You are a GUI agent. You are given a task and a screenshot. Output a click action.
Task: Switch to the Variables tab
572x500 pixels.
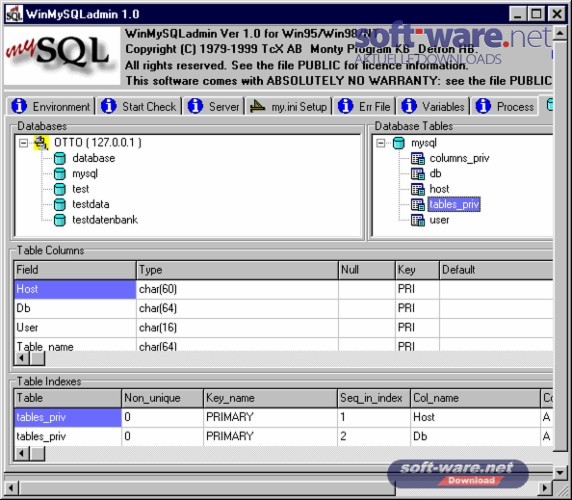pyautogui.click(x=433, y=106)
